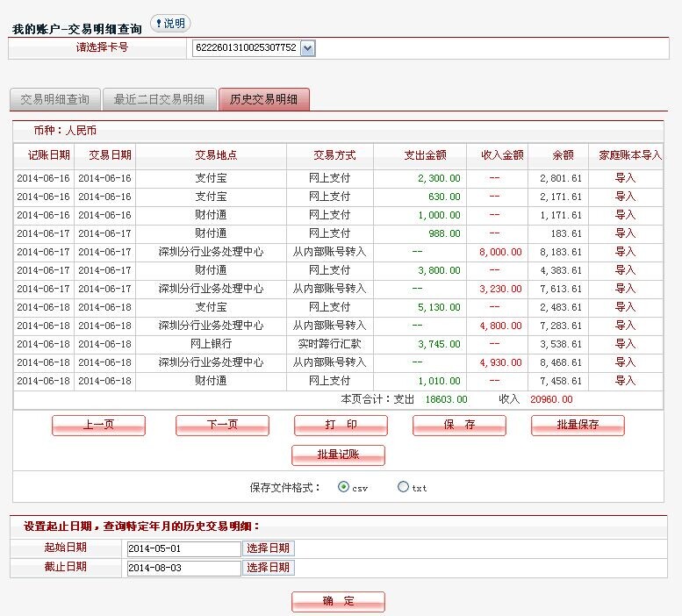This screenshot has width=682, height=616.
Task: Click the 批量保存 batch save button
Action: tap(578, 425)
